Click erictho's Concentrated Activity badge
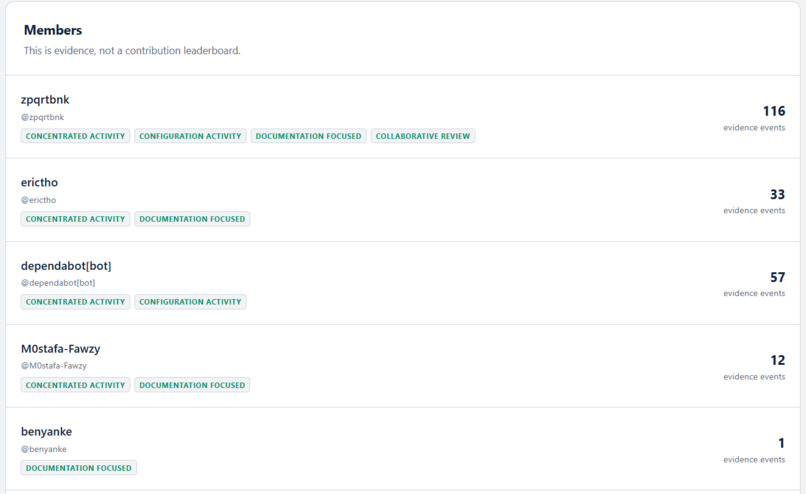This screenshot has height=494, width=806. pos(76,219)
